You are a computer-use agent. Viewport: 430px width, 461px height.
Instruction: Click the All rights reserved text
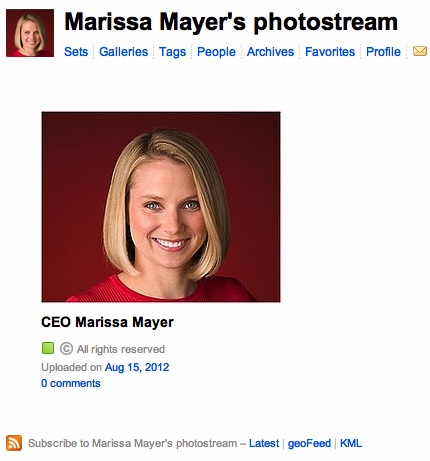tap(121, 349)
